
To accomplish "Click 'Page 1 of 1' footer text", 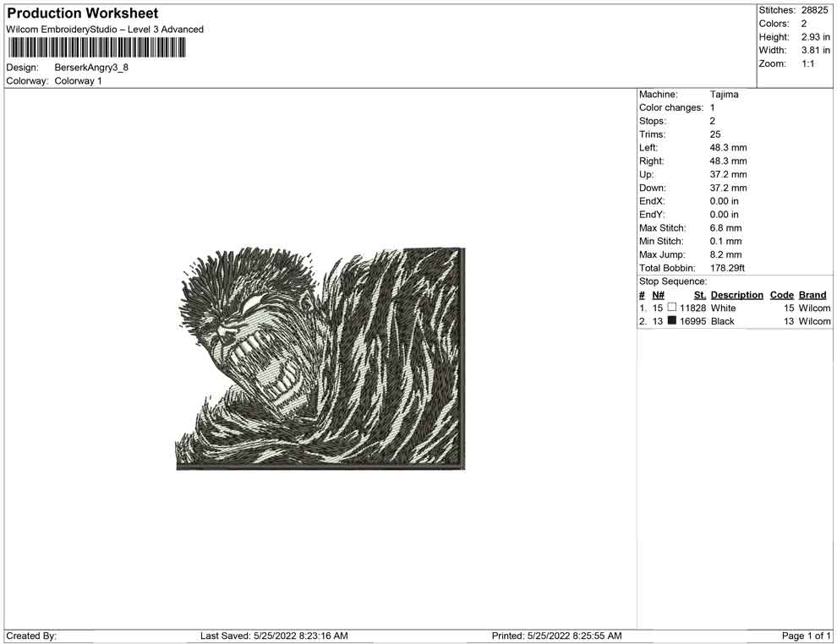I will [x=806, y=636].
